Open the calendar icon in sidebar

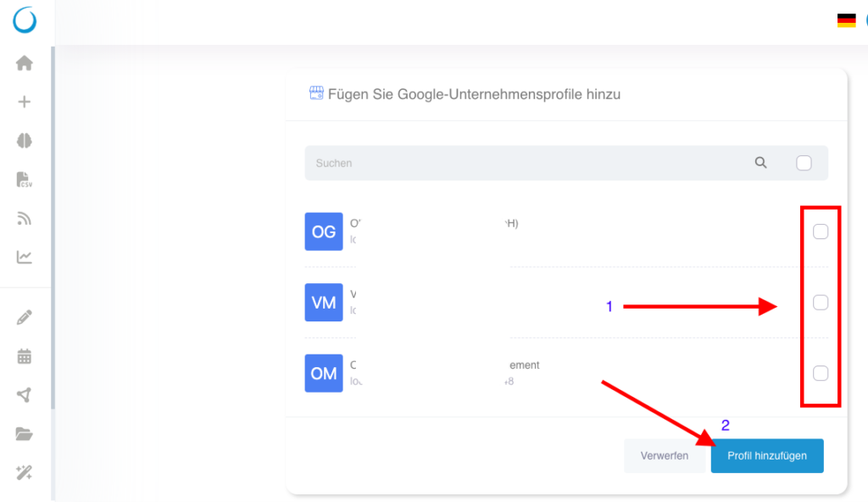pos(25,356)
